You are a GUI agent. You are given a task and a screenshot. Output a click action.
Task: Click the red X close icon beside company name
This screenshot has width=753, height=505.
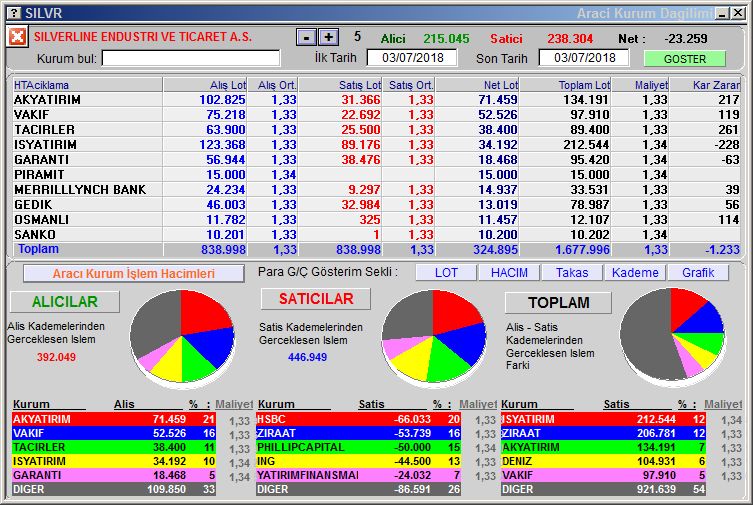17,36
